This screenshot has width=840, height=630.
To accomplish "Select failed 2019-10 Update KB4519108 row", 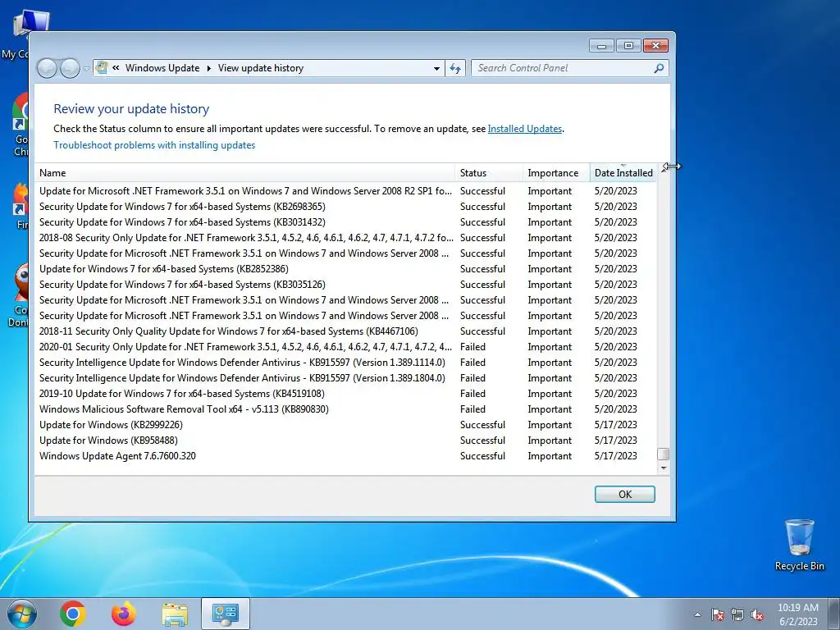I will click(345, 394).
